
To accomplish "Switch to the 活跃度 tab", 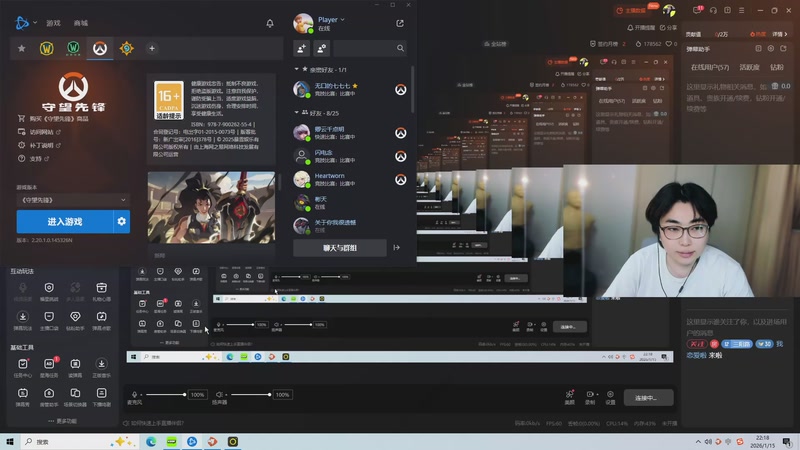I will [x=749, y=67].
